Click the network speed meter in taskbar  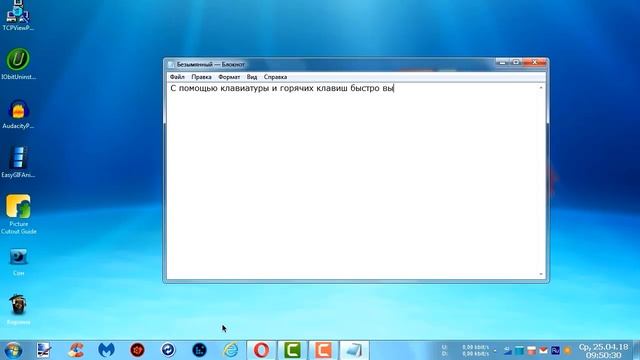466,350
